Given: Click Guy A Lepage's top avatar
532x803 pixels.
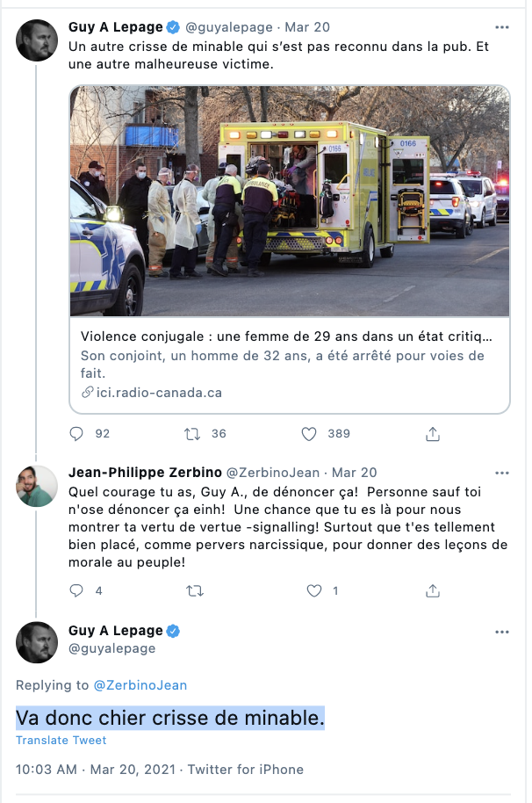Looking at the screenshot, I should (37, 40).
